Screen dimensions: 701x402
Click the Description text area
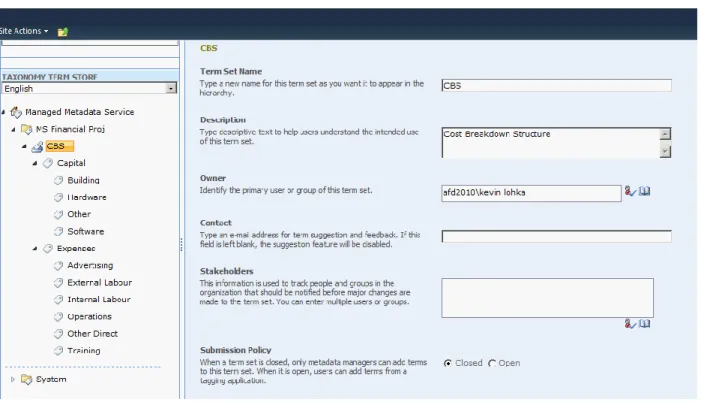551,143
